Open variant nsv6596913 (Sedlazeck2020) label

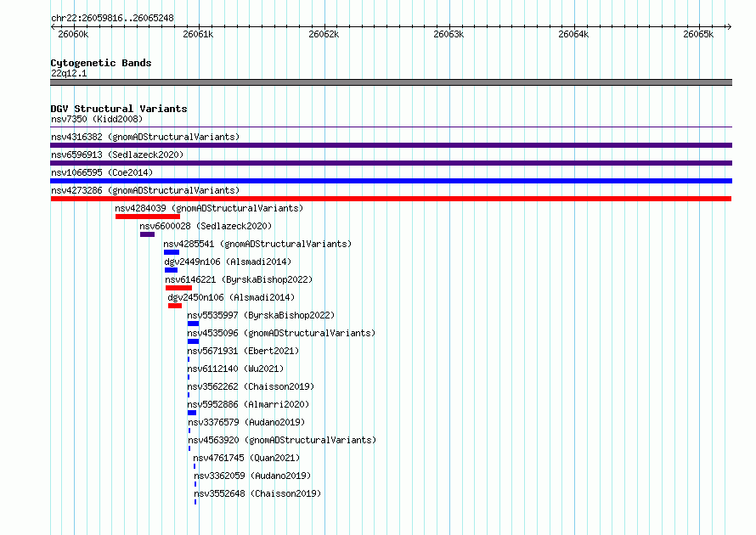tap(117, 155)
